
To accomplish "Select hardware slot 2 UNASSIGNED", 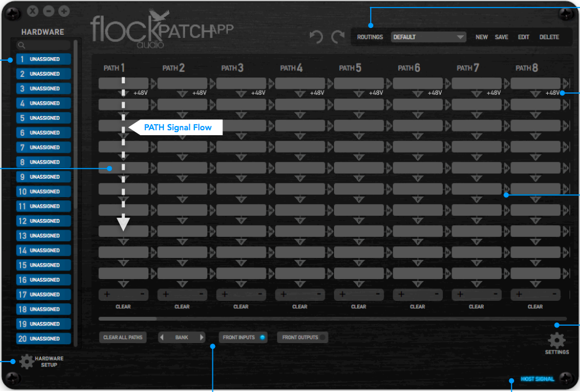I will click(43, 74).
